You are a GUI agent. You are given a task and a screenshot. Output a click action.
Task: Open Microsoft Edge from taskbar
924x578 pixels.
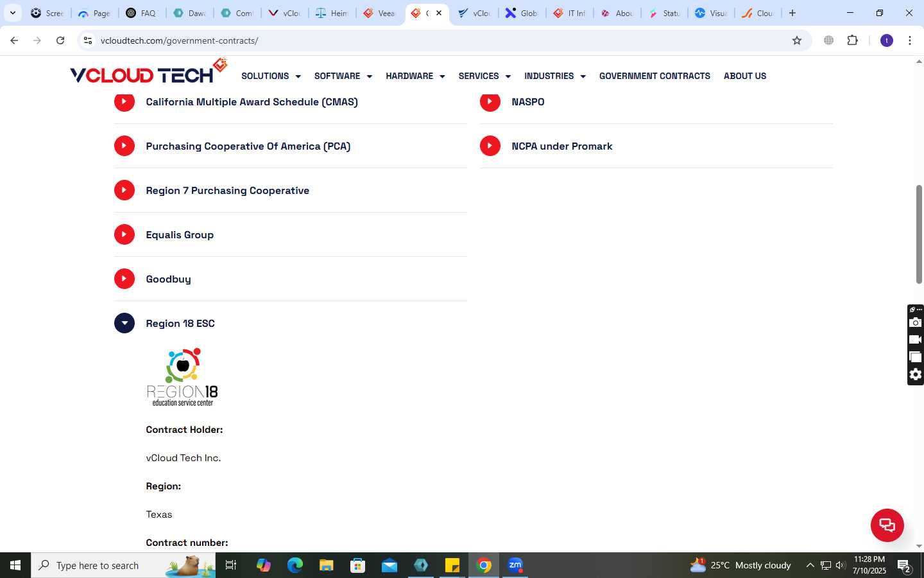click(295, 565)
